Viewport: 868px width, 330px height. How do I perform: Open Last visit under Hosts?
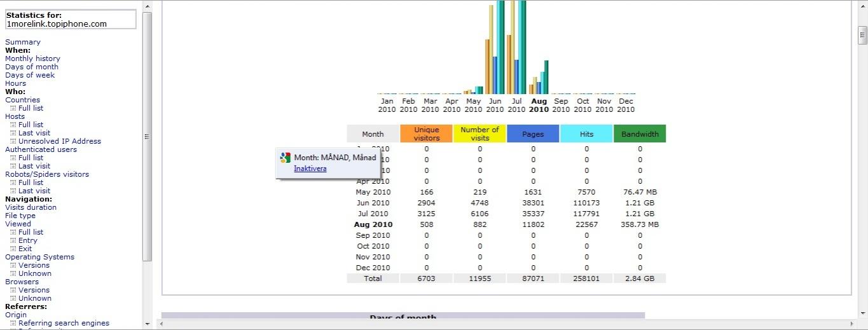pyautogui.click(x=34, y=133)
